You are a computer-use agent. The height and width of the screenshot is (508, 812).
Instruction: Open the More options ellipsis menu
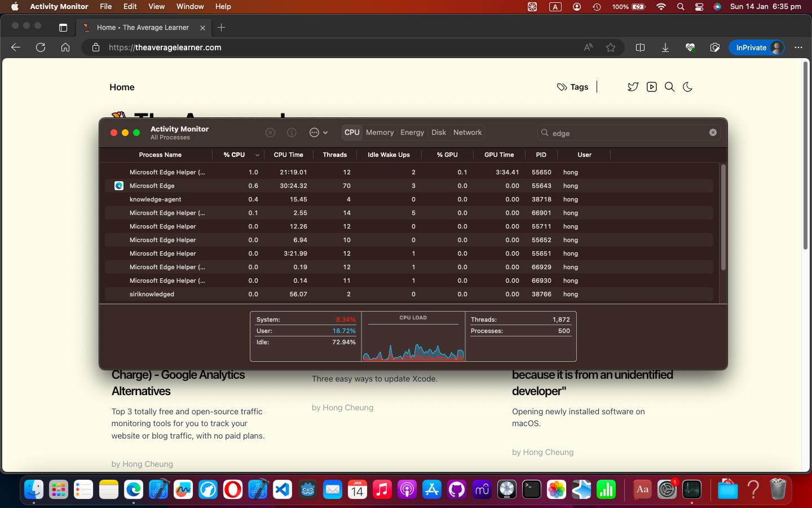click(x=315, y=132)
